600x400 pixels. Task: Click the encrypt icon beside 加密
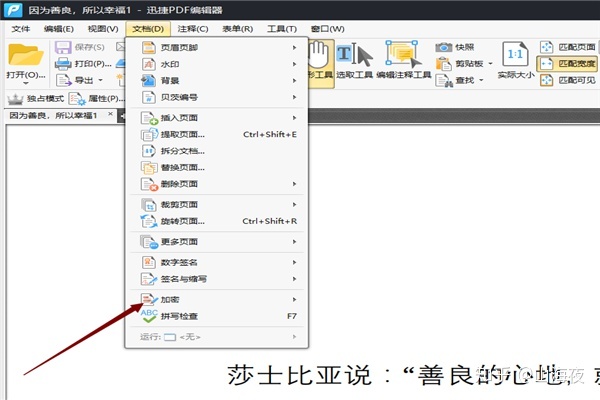tap(149, 299)
